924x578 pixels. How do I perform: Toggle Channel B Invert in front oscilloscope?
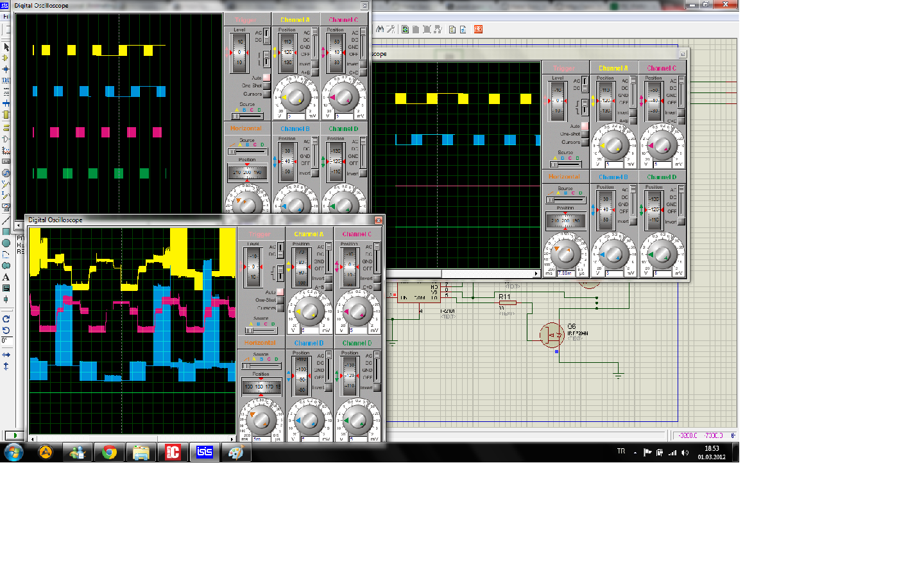point(329,388)
